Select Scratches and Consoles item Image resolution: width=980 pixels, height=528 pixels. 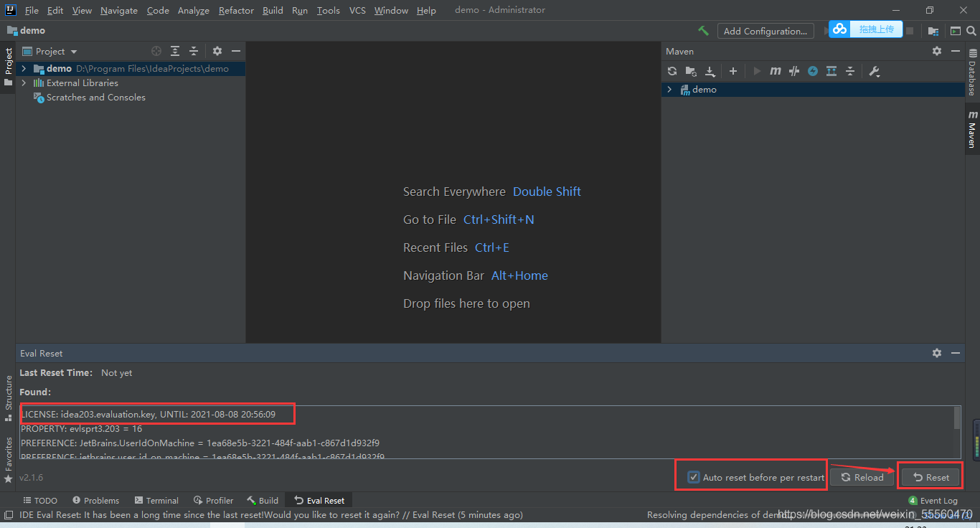click(x=95, y=98)
